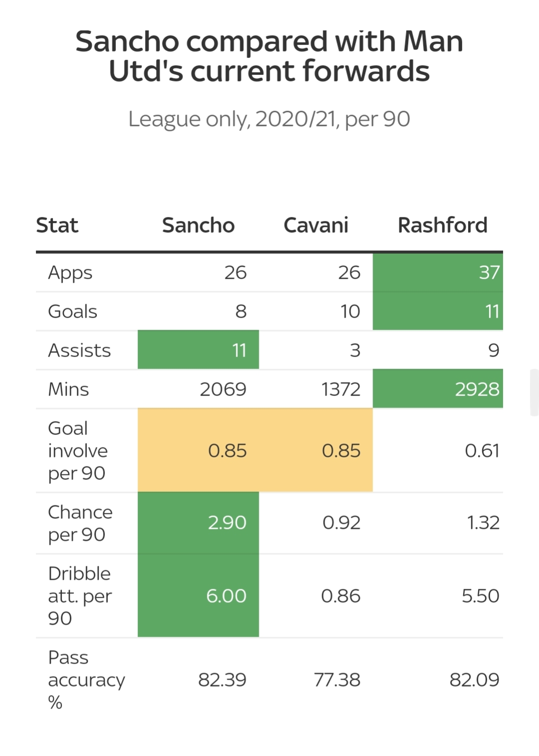The width and height of the screenshot is (539, 756).
Task: Select Sancho's green Assists cell
Action: [x=198, y=350]
